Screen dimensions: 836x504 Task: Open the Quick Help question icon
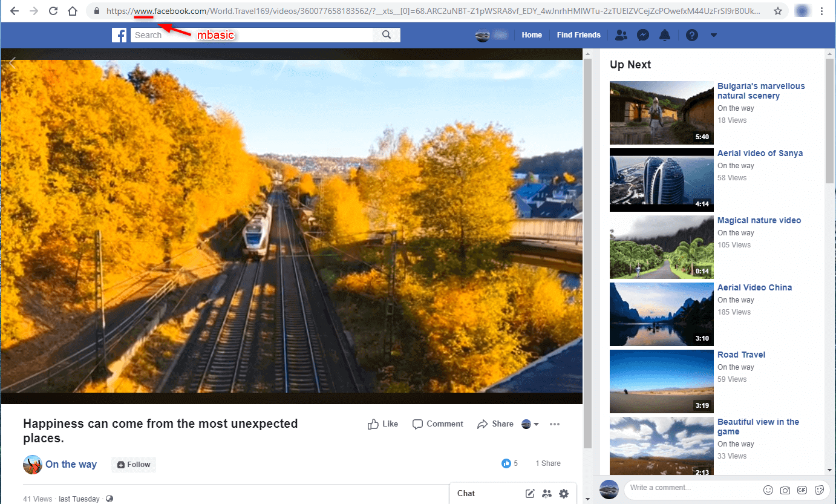click(x=692, y=35)
